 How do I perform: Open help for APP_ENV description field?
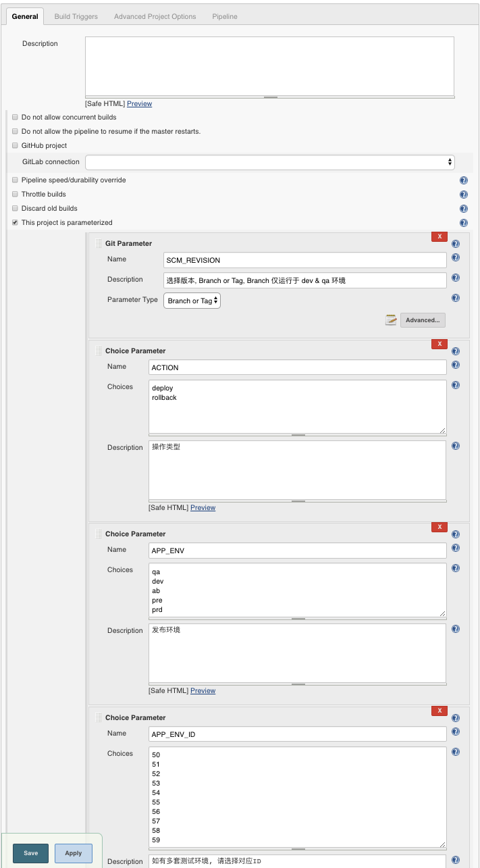pyautogui.click(x=456, y=629)
